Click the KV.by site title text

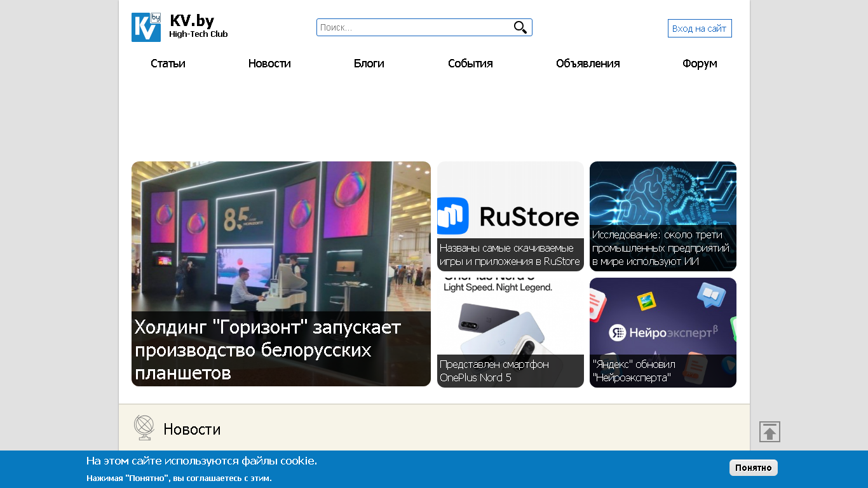click(x=192, y=21)
